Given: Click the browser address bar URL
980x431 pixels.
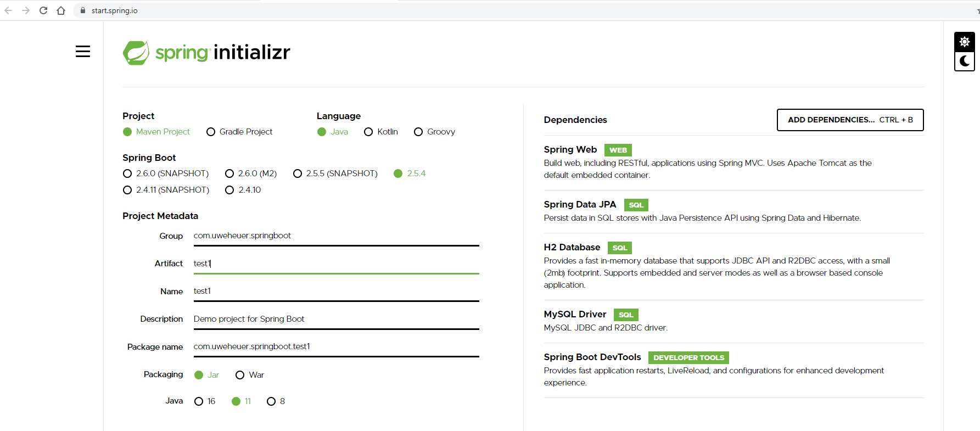Looking at the screenshot, I should point(115,10).
